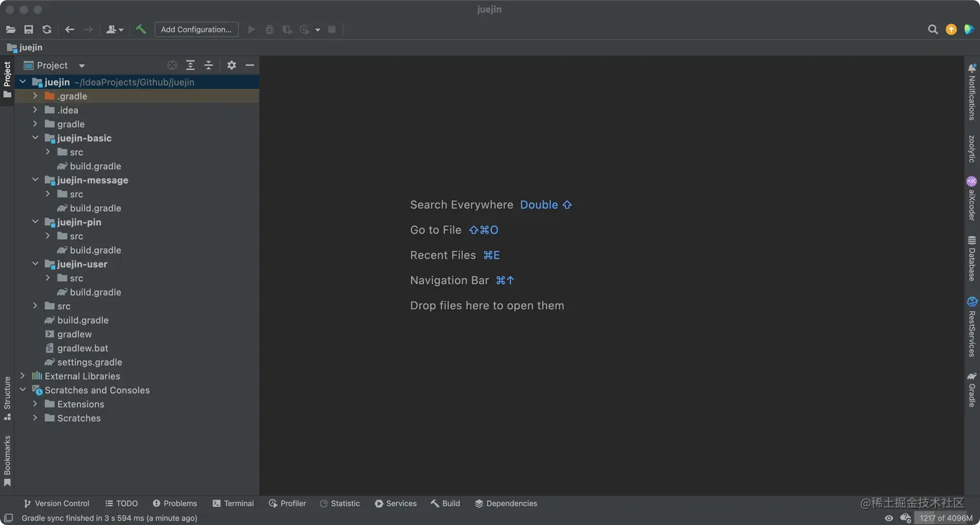Open the Problems tool window

pyautogui.click(x=175, y=504)
